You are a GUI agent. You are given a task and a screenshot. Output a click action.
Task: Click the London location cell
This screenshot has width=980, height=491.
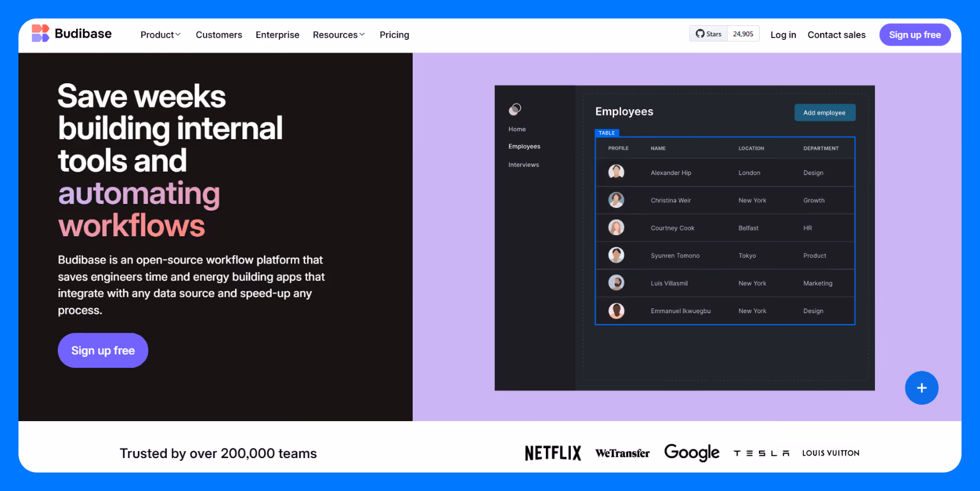pos(749,173)
